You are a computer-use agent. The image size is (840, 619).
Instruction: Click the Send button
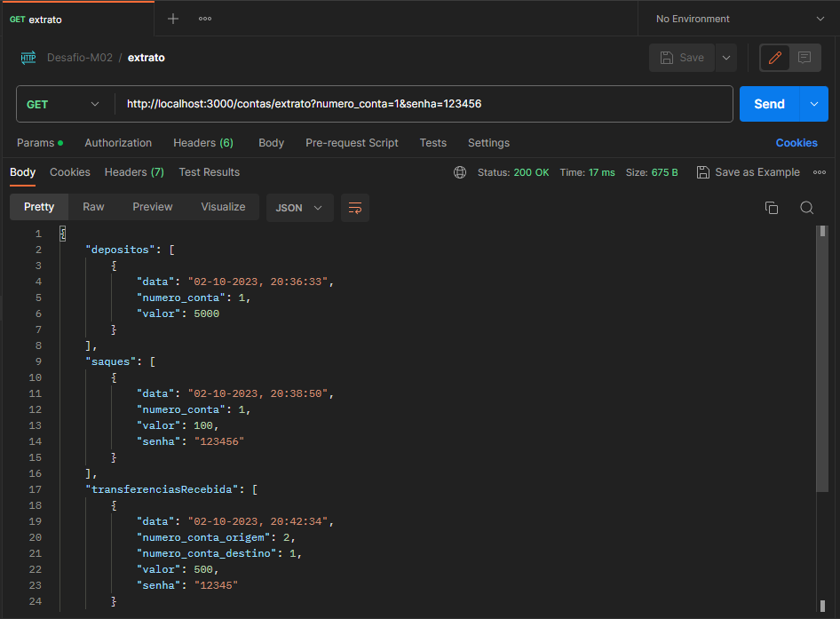(769, 104)
